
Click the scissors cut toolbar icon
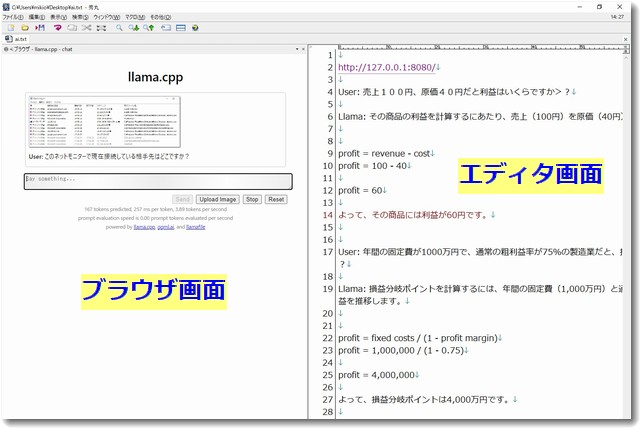[86, 28]
